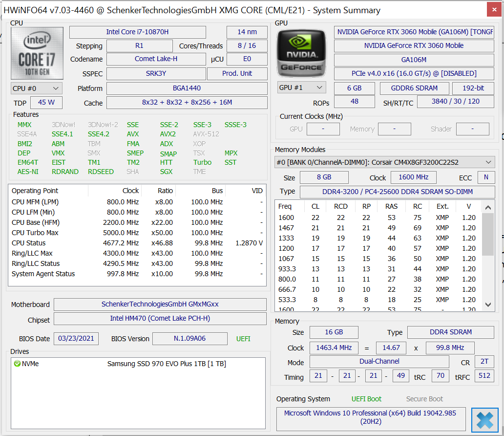This screenshot has height=436, width=504.
Task: Click the Codename Comet Lake-H field
Action: [x=156, y=59]
